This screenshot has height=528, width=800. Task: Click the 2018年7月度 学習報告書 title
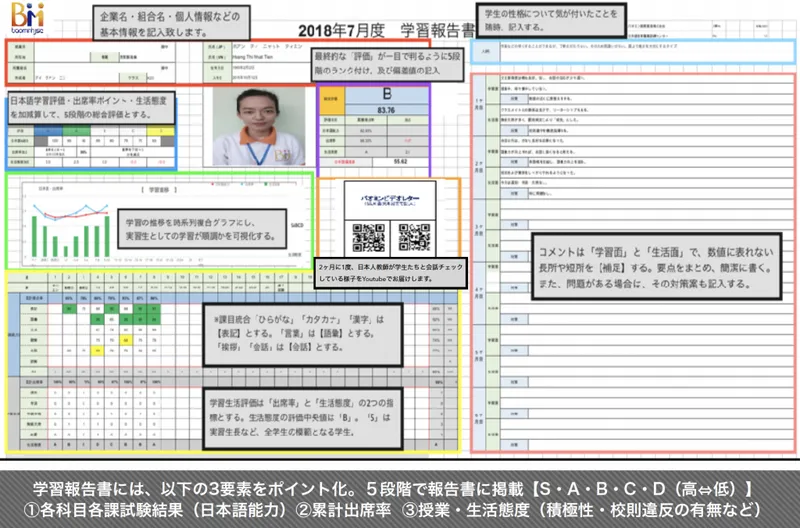tap(386, 31)
